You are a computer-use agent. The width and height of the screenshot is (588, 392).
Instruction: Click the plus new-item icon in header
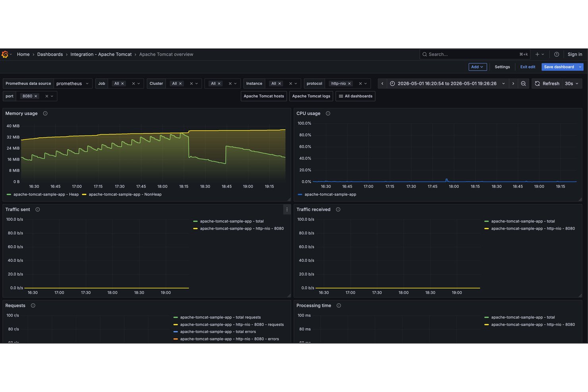pyautogui.click(x=537, y=54)
